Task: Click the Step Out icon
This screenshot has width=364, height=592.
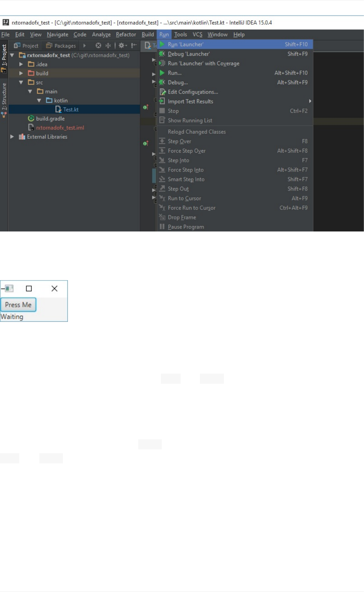Action: [162, 189]
